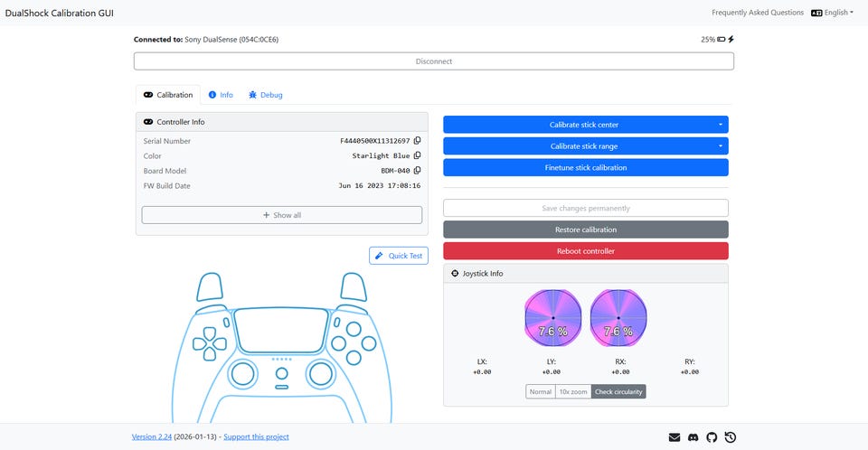Open the English language dropdown
The width and height of the screenshot is (868, 450).
click(x=833, y=13)
